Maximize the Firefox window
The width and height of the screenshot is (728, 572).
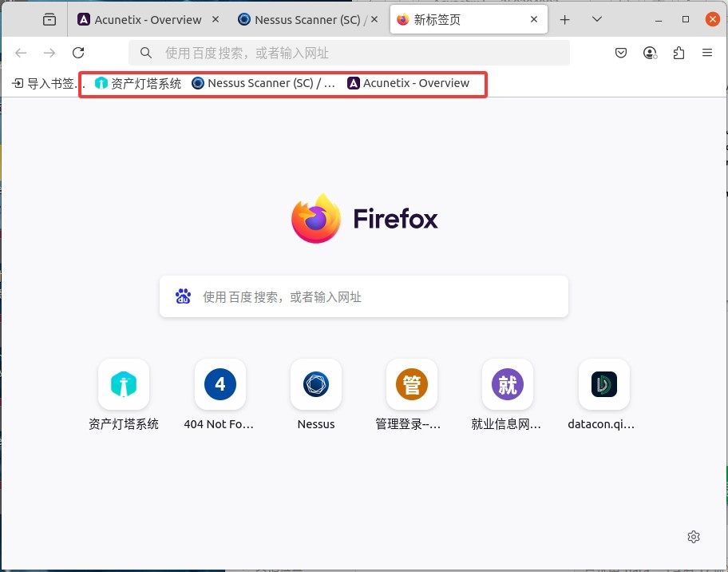(x=686, y=19)
